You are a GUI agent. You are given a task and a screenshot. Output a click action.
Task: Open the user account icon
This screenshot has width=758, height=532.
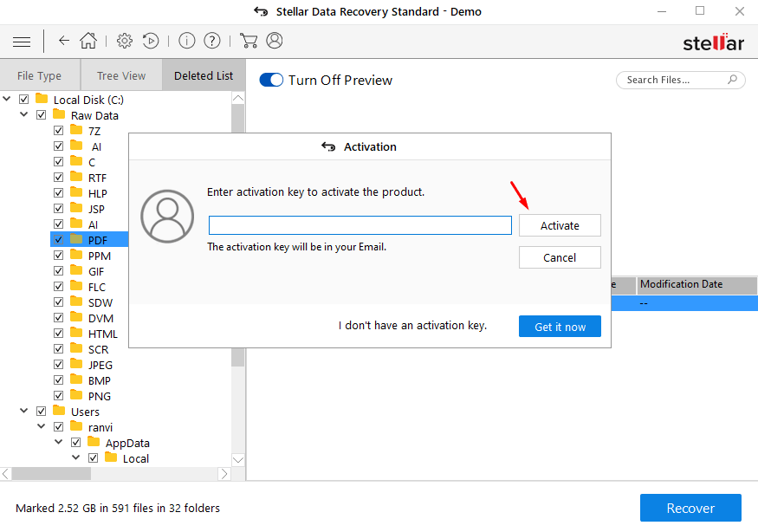(x=275, y=41)
